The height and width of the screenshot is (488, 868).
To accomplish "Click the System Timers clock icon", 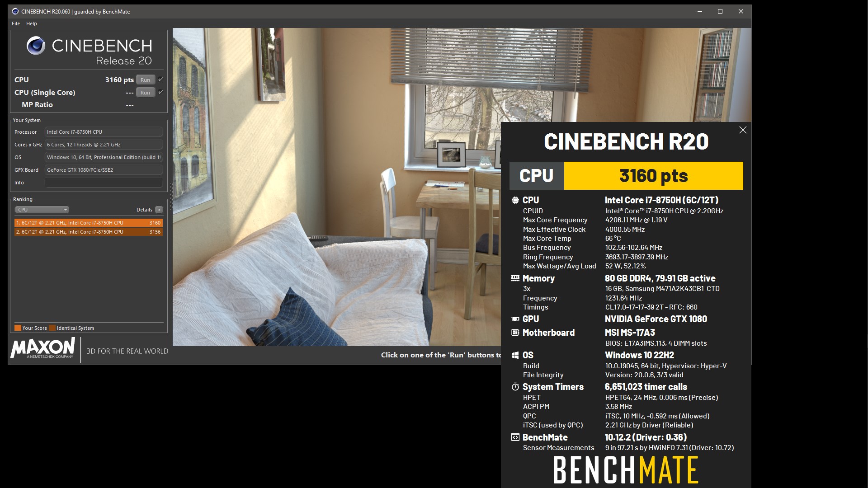I will point(515,387).
